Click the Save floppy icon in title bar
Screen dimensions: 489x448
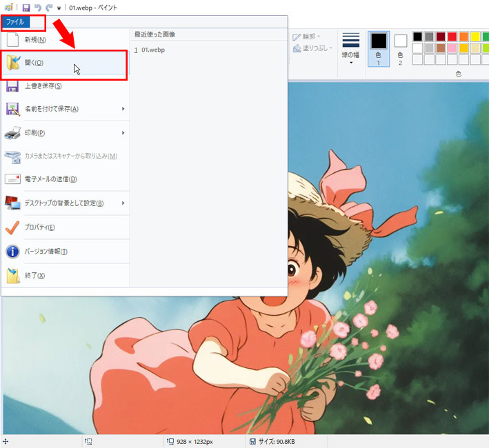(x=26, y=8)
